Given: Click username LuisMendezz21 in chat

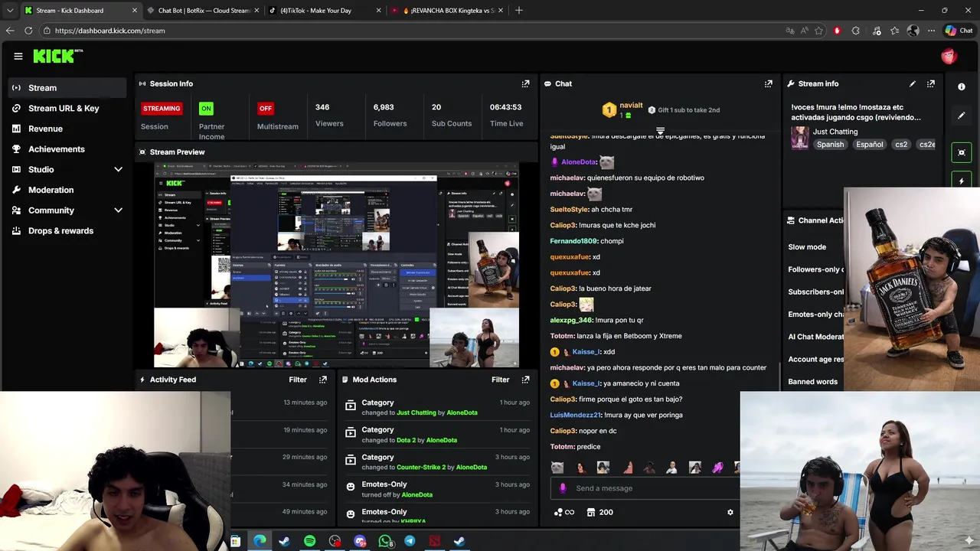Looking at the screenshot, I should tap(575, 415).
